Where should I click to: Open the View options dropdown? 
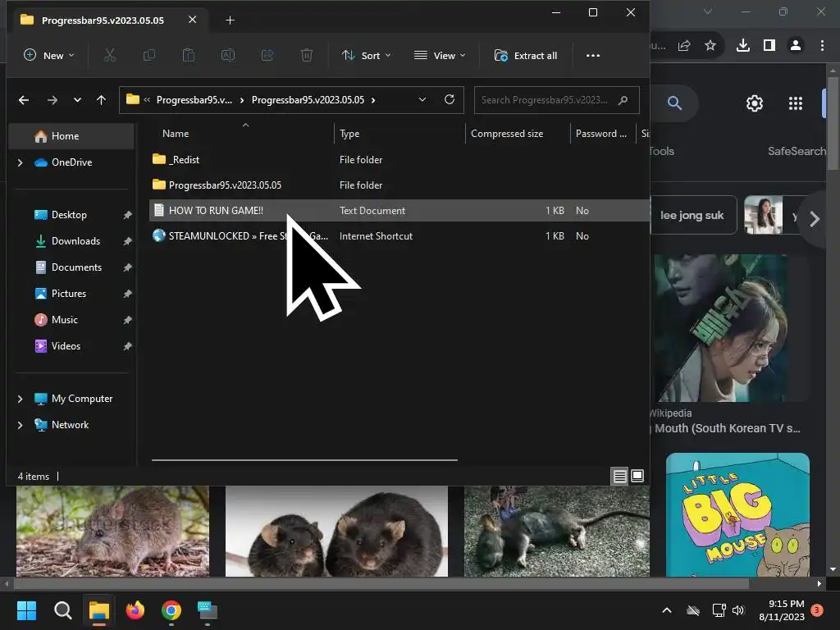(440, 55)
